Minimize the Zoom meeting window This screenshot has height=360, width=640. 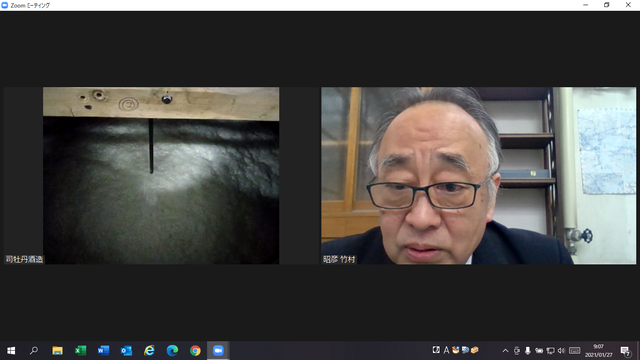586,5
